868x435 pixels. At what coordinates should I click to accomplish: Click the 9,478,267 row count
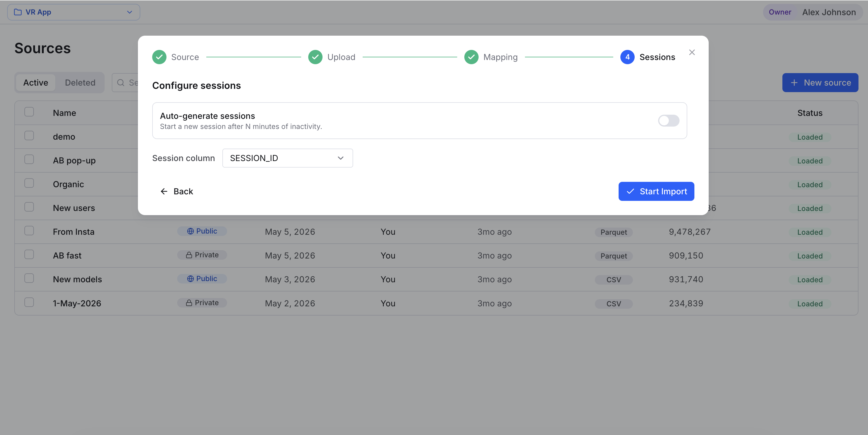pyautogui.click(x=690, y=232)
